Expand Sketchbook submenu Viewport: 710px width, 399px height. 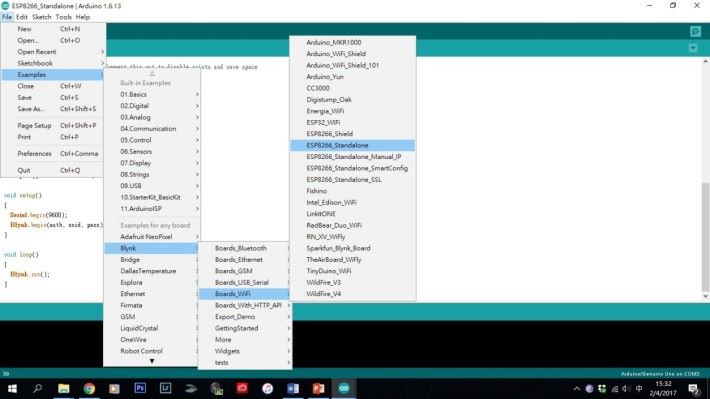point(53,63)
